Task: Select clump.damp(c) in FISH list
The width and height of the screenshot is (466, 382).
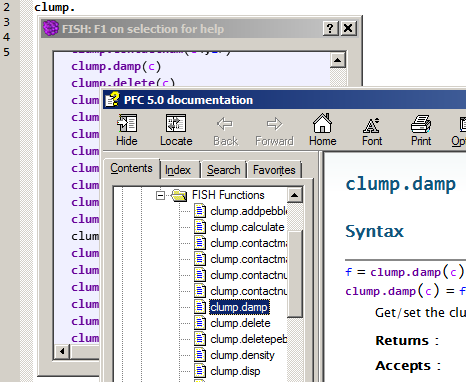Action: pyautogui.click(x=116, y=66)
